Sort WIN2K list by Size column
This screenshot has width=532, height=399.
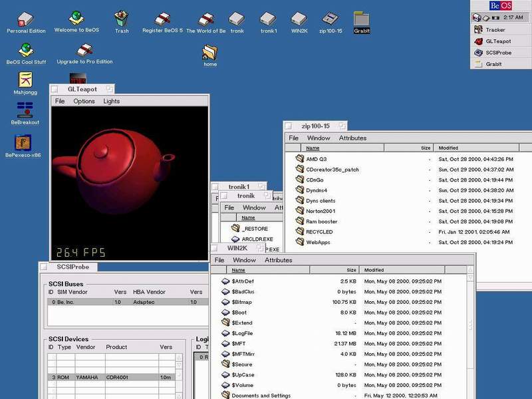click(334, 270)
